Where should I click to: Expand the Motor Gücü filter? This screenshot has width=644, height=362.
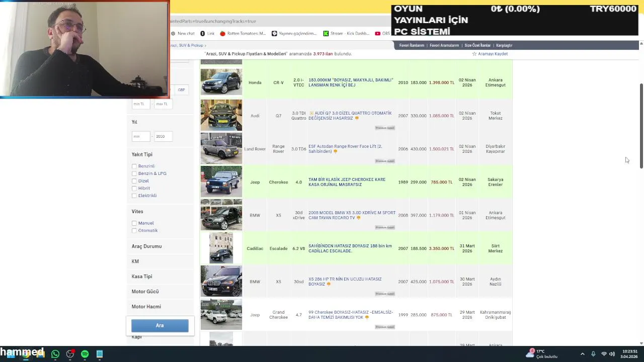[145, 292]
